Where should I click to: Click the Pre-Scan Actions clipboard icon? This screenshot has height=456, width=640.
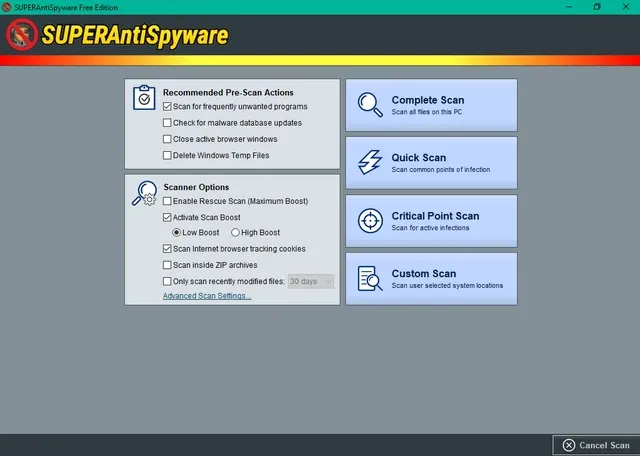pos(144,98)
